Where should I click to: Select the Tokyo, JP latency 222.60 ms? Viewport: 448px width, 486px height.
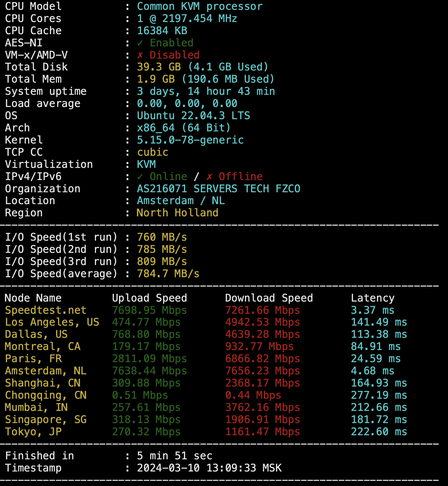tap(379, 432)
